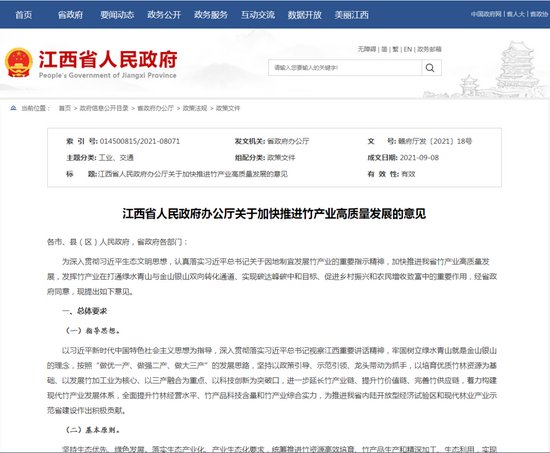This screenshot has height=453, width=550.
Task: Click breadcrumb link 政策文件
Action: tap(228, 108)
